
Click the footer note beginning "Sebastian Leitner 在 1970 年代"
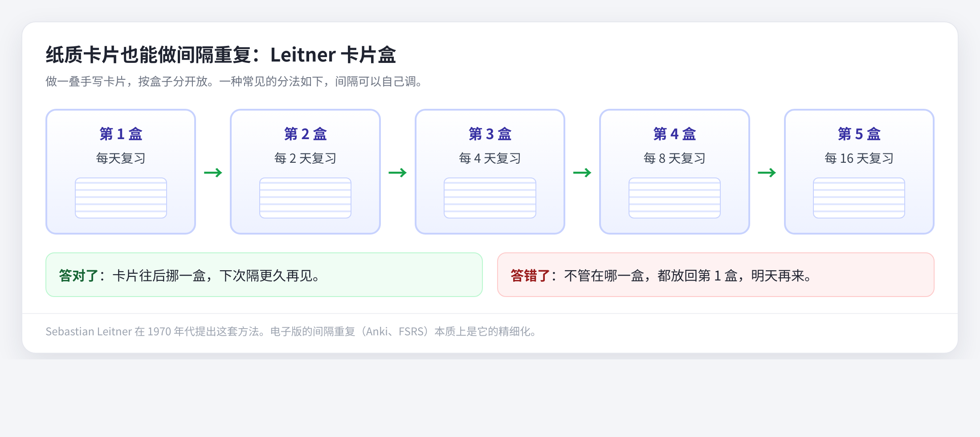click(x=291, y=332)
